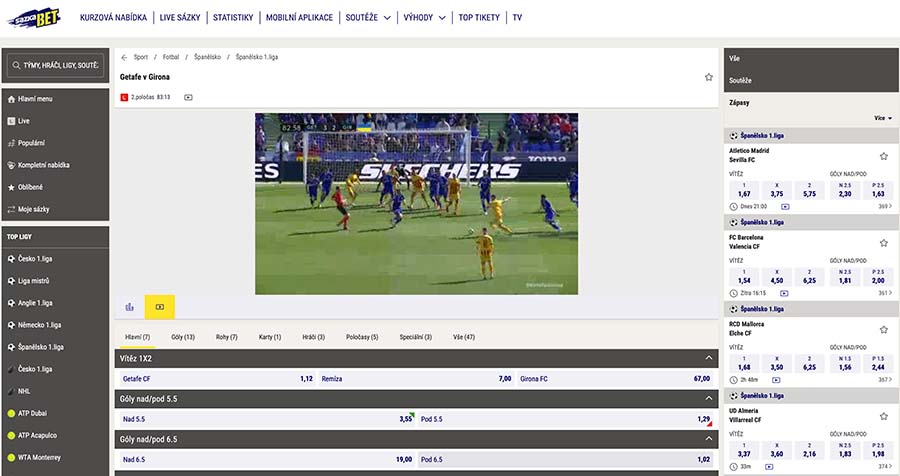
Task: Click the back arrow in the breadcrumb
Action: pyautogui.click(x=124, y=57)
